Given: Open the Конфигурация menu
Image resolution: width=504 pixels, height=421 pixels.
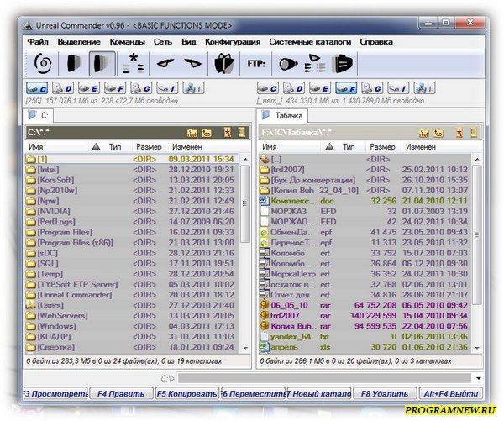Looking at the screenshot, I should click(x=233, y=42).
